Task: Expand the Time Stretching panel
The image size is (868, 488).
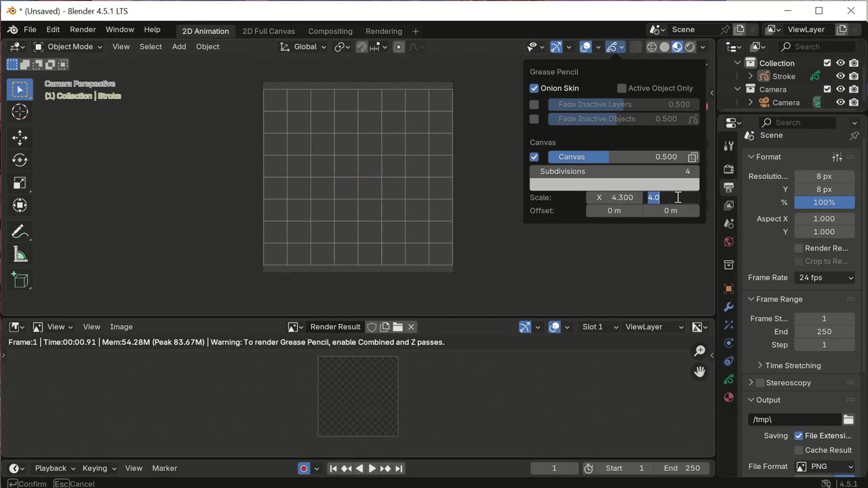Action: (792, 365)
